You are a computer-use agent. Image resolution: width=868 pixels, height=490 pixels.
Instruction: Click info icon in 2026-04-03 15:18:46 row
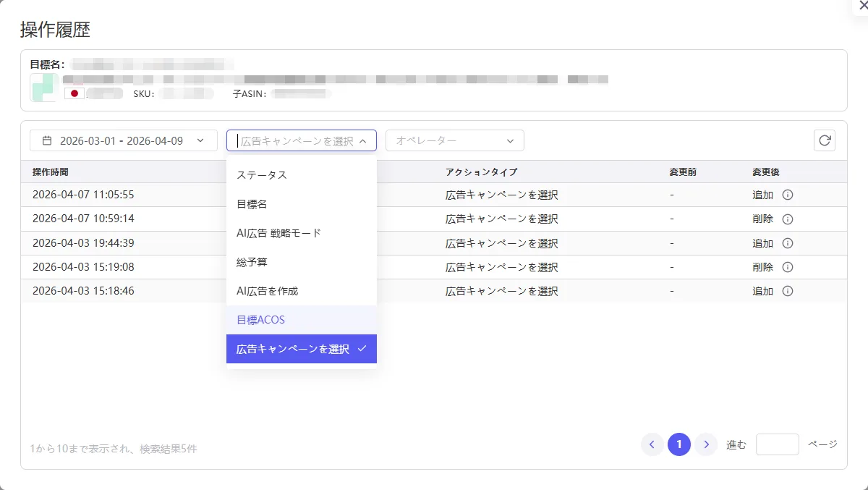[788, 291]
